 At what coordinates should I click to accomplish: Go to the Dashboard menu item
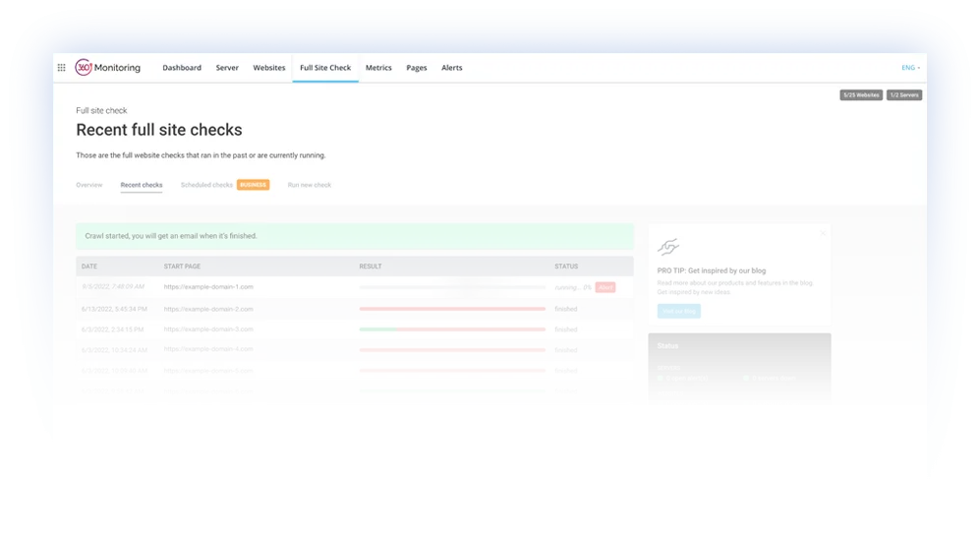(x=182, y=68)
